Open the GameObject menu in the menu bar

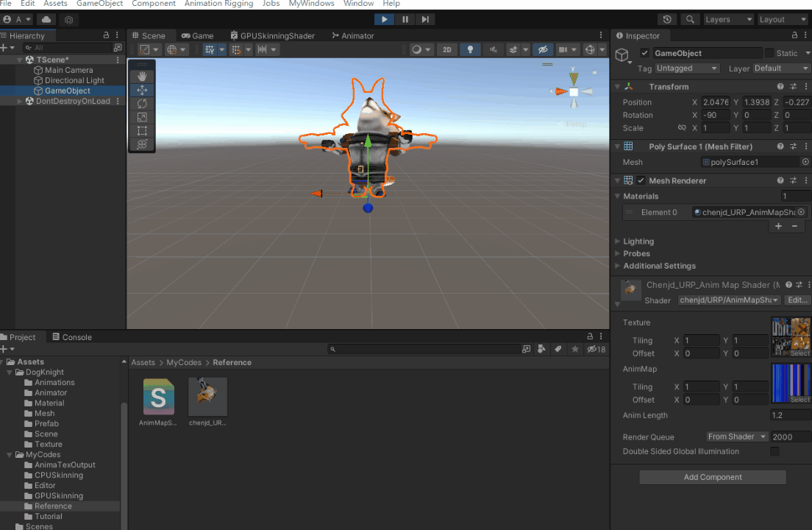[99, 4]
